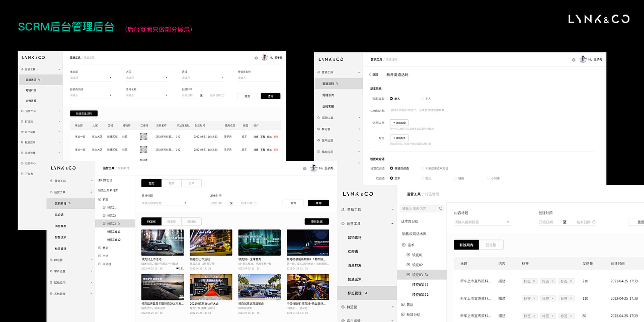
Task: Select the 图片 welcome message type
Action: click(422, 178)
